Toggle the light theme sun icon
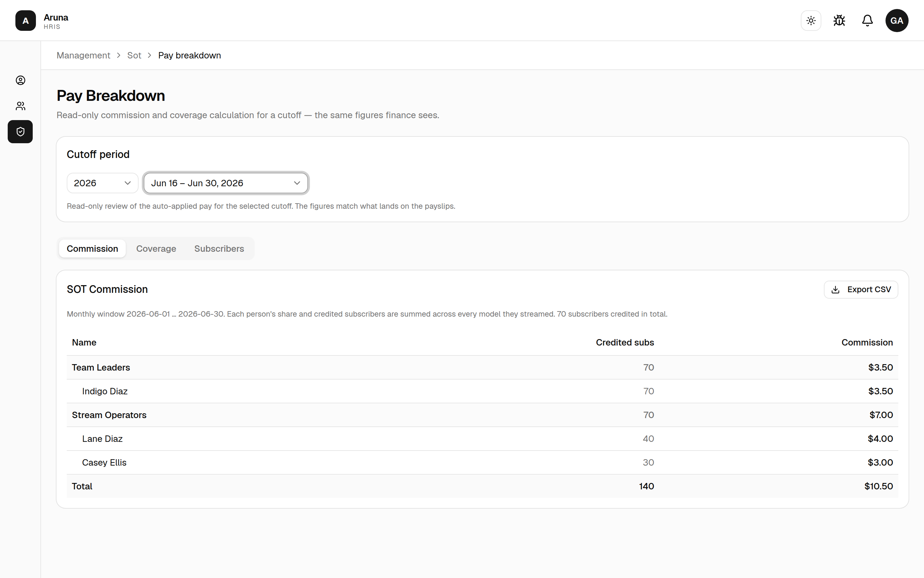Screen dimensions: 924x578 (x=811, y=21)
